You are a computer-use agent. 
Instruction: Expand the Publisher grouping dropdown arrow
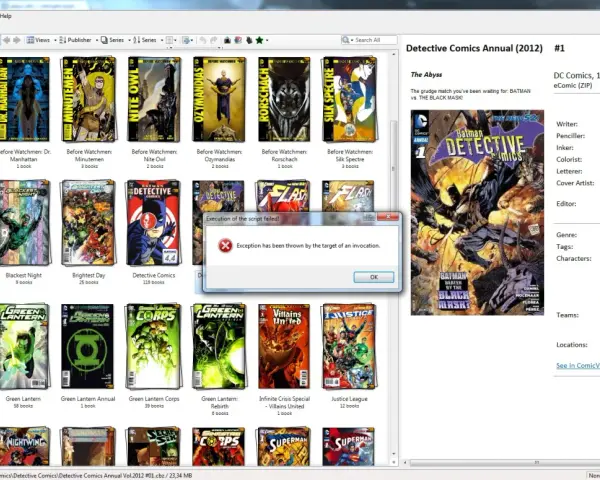pos(97,40)
